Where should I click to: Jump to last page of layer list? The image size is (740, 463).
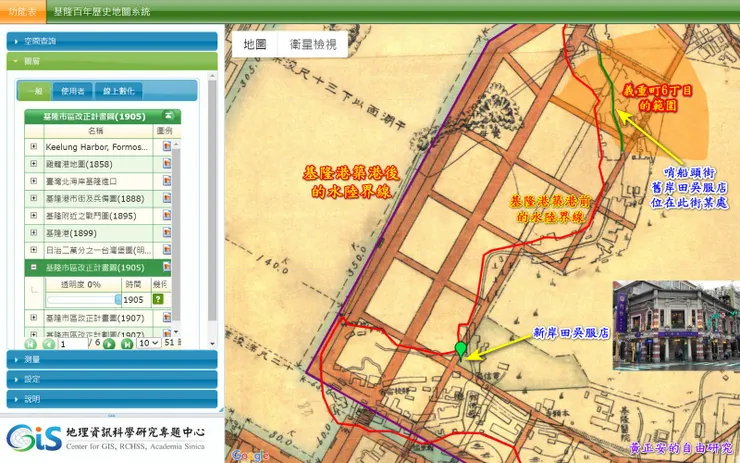pyautogui.click(x=126, y=344)
